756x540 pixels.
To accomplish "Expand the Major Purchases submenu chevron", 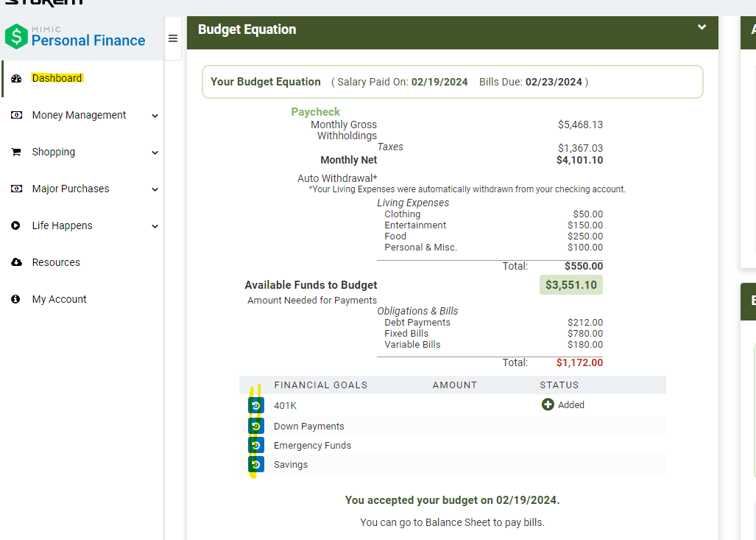I will coord(155,189).
